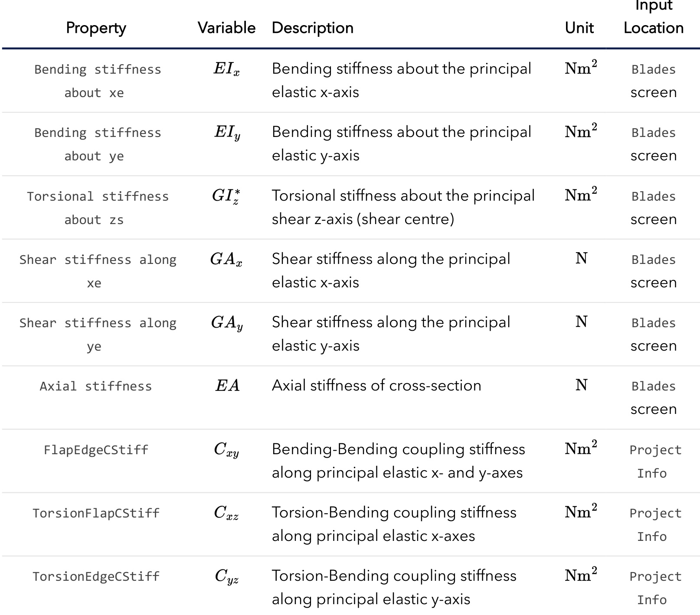The image size is (700, 615).
Task: Click the Cyz coupling variable
Action: tap(226, 576)
